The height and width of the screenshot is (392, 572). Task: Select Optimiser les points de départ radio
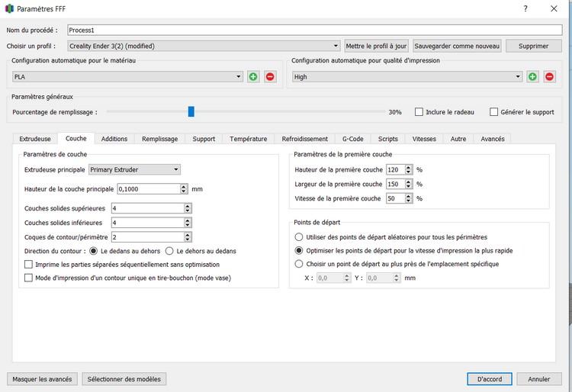[299, 250]
